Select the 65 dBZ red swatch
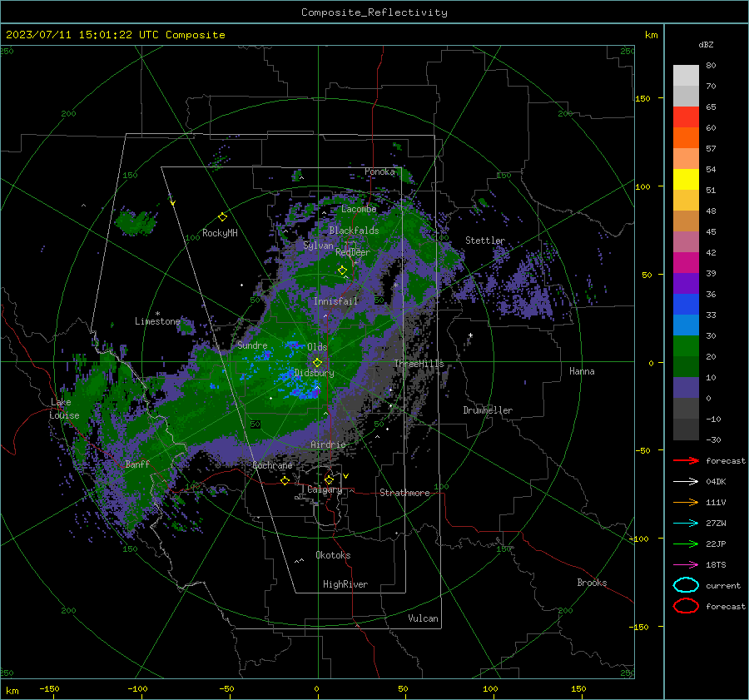Viewport: 749px width, 700px height. (x=686, y=117)
